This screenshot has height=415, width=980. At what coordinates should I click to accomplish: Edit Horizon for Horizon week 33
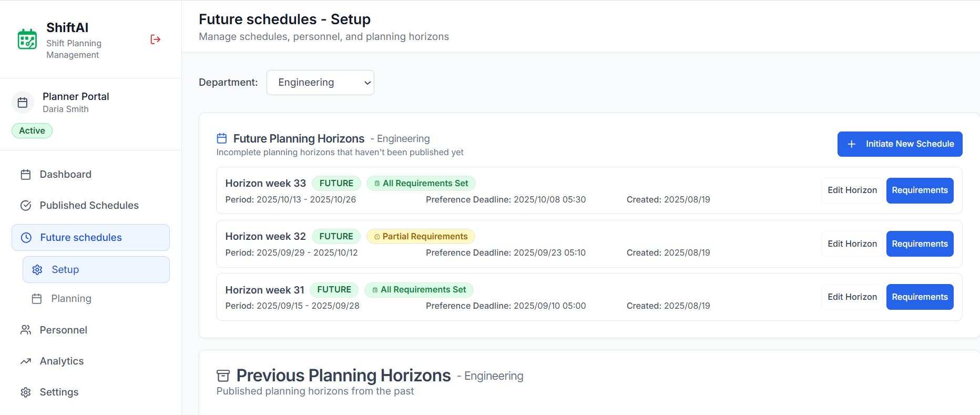click(x=852, y=190)
